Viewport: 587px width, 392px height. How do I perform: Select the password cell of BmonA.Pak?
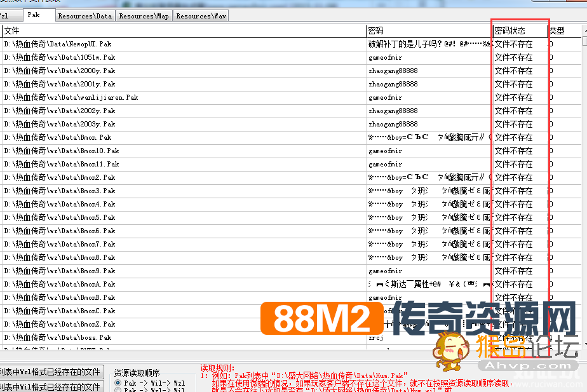(429, 285)
